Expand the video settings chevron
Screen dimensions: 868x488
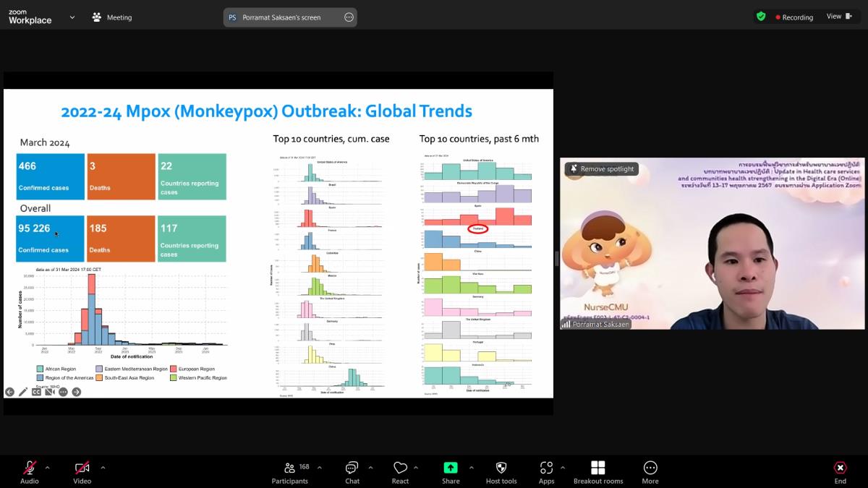click(103, 467)
